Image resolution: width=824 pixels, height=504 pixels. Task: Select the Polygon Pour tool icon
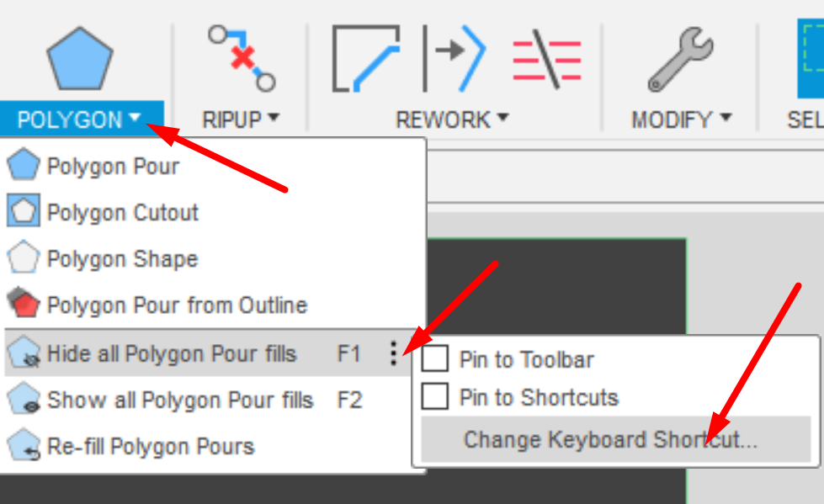click(x=23, y=166)
